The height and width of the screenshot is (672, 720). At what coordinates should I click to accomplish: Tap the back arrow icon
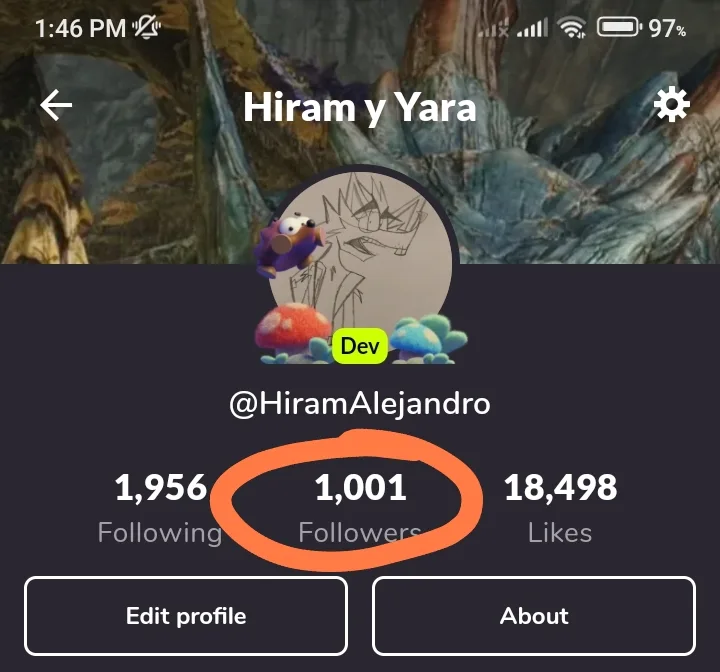[x=56, y=105]
